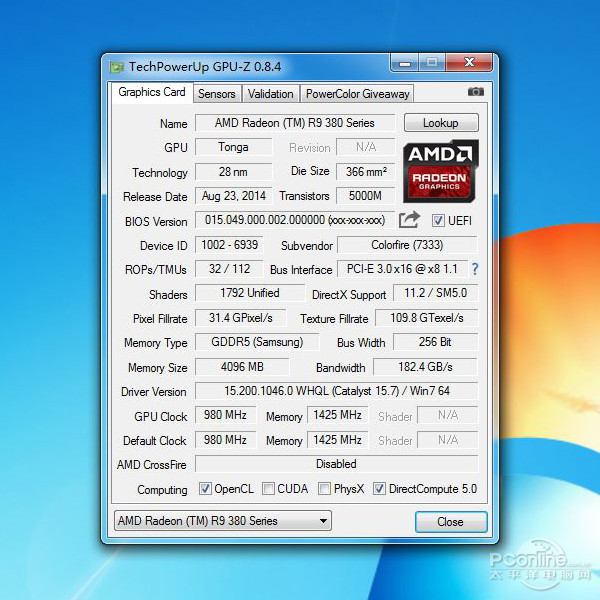Click the Transistors value 5000M
This screenshot has width=600, height=600.
(366, 196)
